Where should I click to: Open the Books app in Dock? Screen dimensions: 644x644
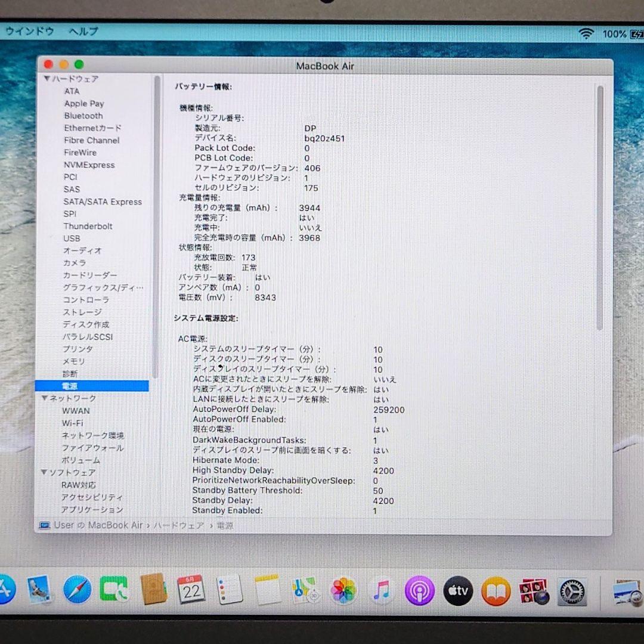[496, 591]
